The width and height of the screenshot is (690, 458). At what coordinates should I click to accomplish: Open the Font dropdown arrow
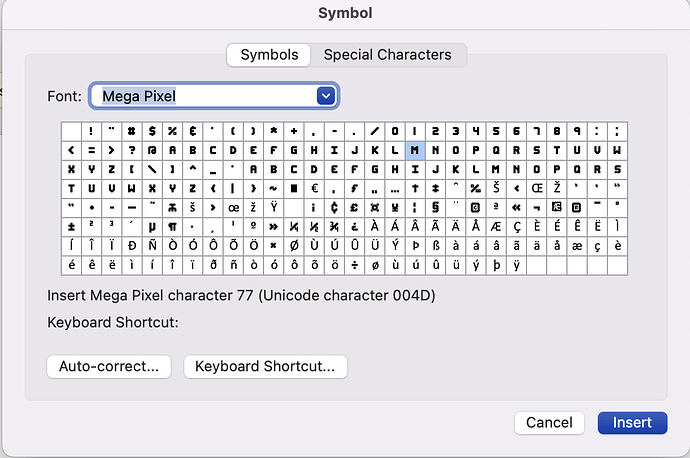pos(325,96)
